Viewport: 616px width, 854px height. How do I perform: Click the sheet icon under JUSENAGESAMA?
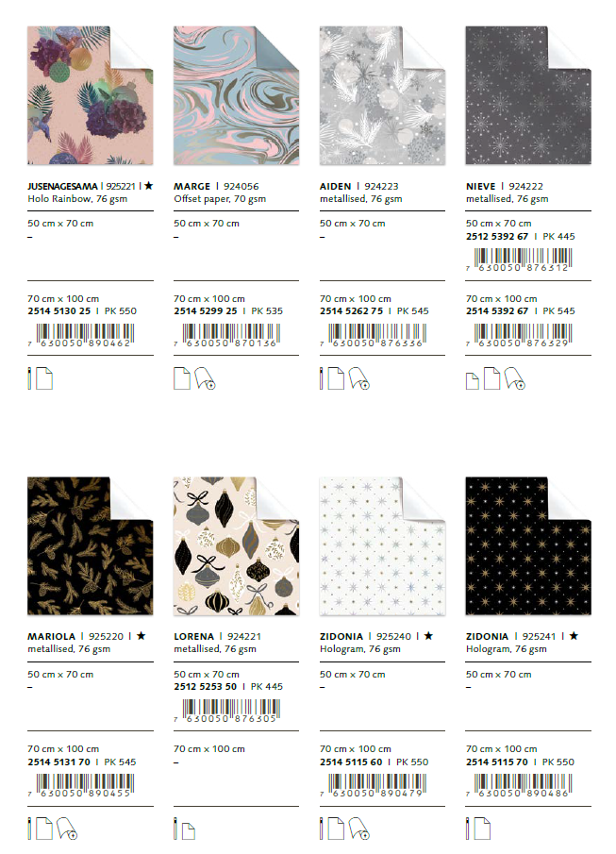tap(44, 378)
